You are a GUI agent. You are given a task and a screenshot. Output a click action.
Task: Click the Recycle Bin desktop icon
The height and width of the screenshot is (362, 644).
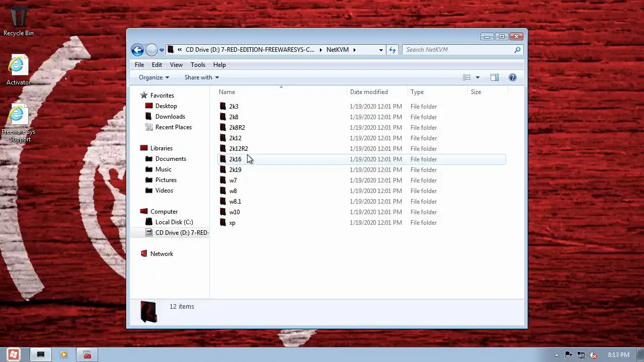pos(19,21)
